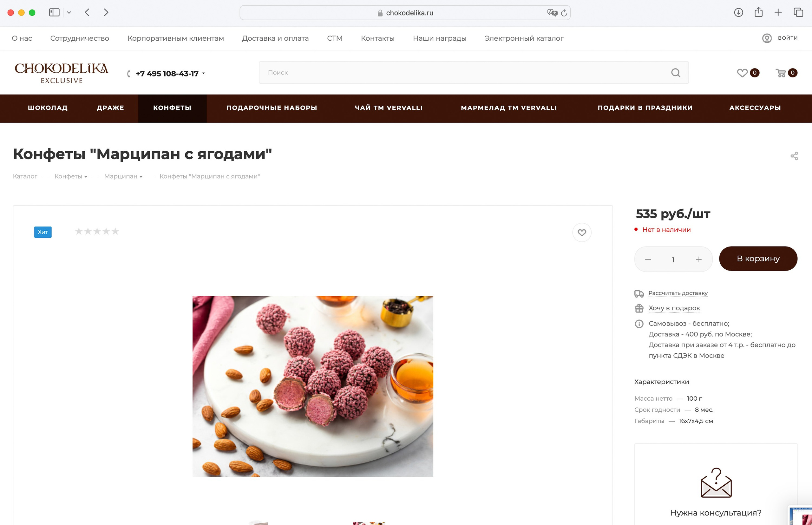Add the product with В корзину button

click(758, 259)
